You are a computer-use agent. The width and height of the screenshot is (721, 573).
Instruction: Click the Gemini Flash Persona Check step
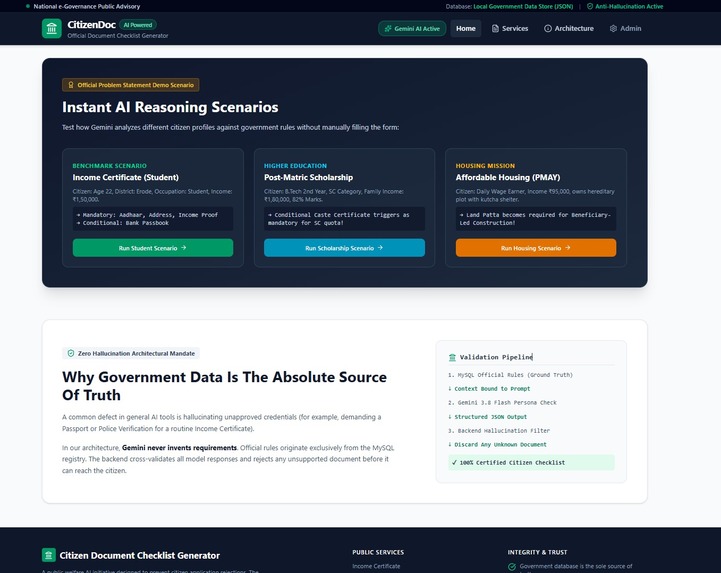pyautogui.click(x=502, y=403)
